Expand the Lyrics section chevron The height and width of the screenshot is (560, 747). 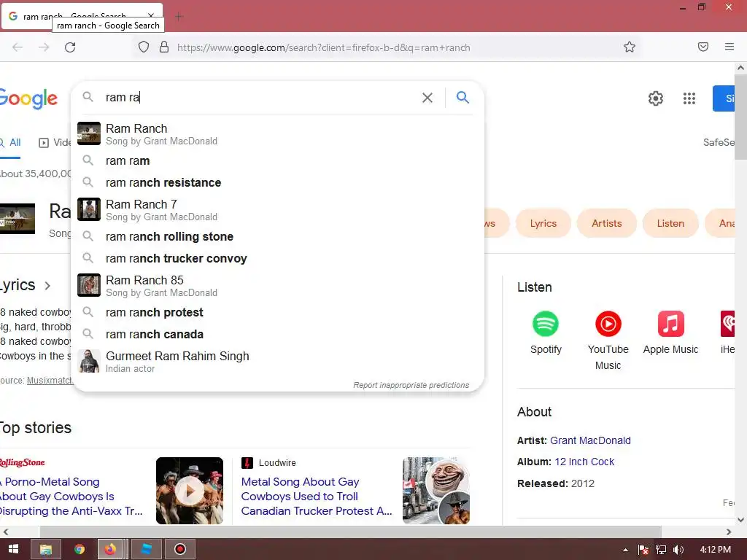[x=47, y=286]
